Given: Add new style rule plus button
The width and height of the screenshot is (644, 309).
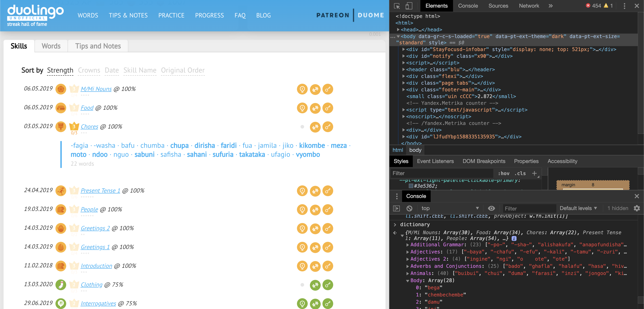Looking at the screenshot, I should [534, 173].
